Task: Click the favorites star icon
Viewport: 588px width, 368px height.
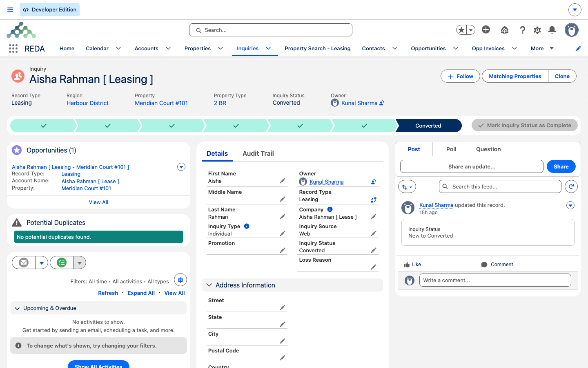Action: 461,30
